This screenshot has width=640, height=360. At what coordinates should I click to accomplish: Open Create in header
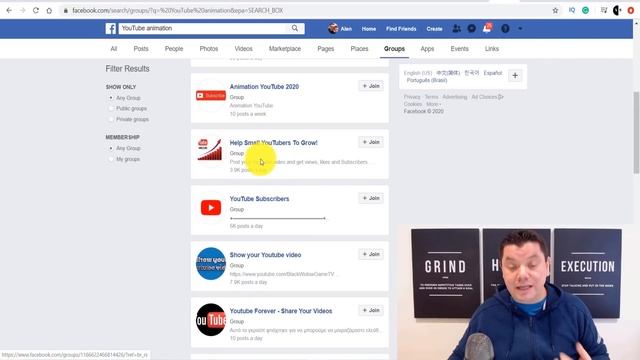[434, 29]
